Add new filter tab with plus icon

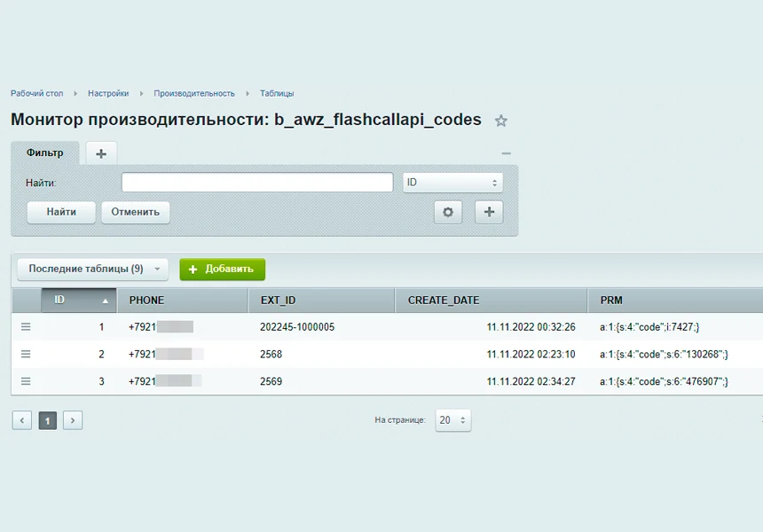click(101, 153)
